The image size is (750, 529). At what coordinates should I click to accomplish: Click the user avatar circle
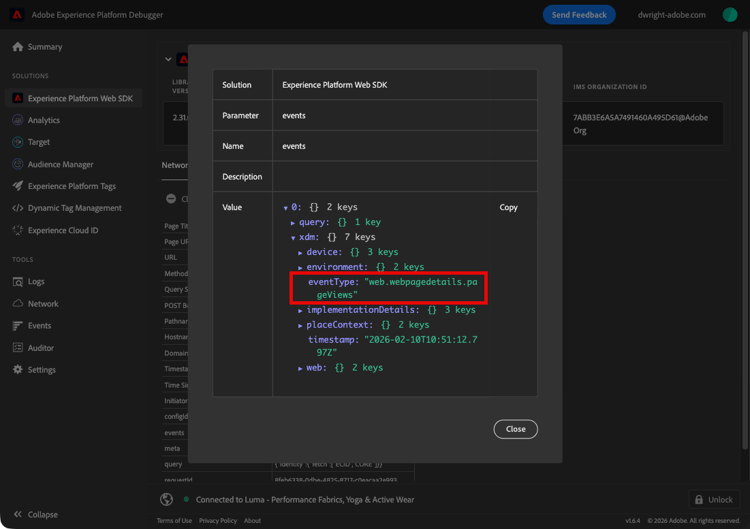730,15
